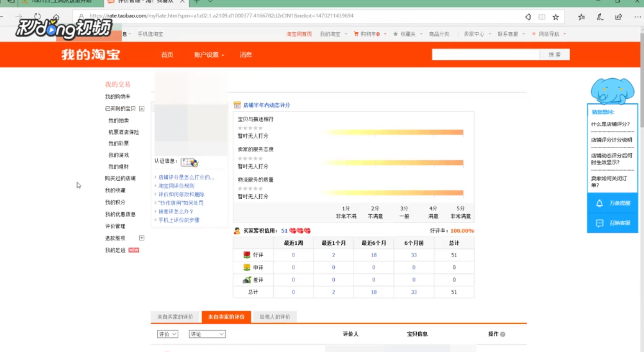The height and width of the screenshot is (352, 644).
Task: Click the browser home icon
Action: point(56,17)
